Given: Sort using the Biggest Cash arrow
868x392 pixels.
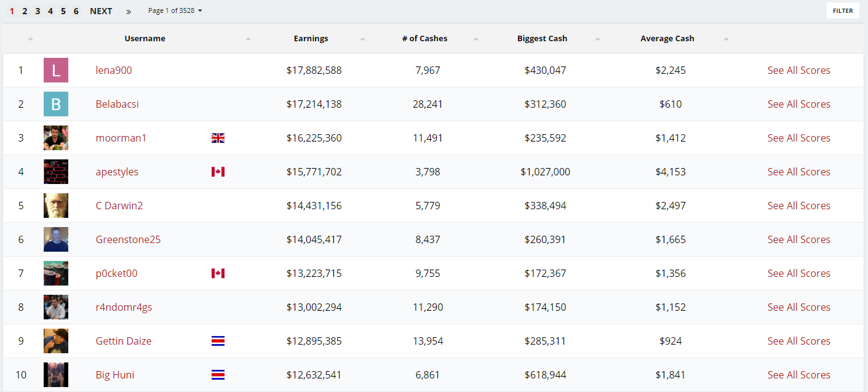Looking at the screenshot, I should (597, 38).
